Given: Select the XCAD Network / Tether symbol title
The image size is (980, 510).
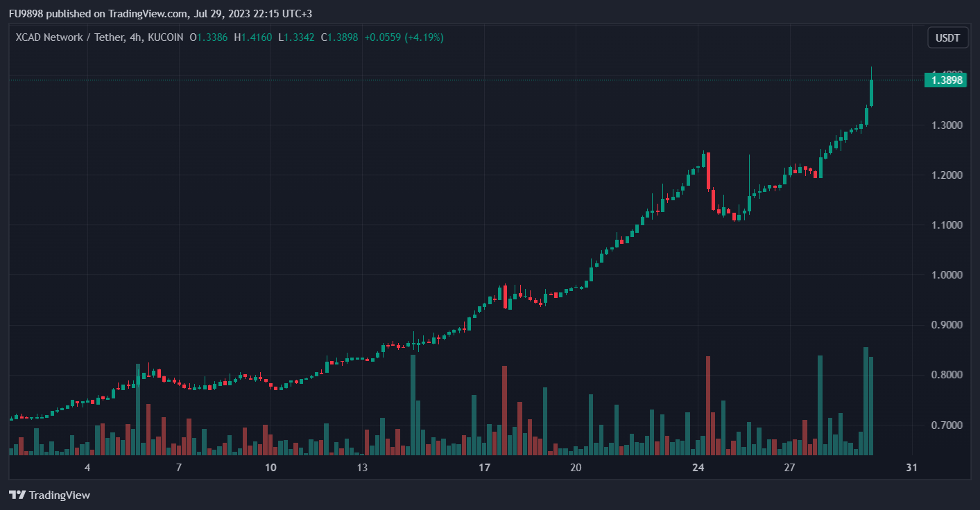Looking at the screenshot, I should click(x=68, y=37).
